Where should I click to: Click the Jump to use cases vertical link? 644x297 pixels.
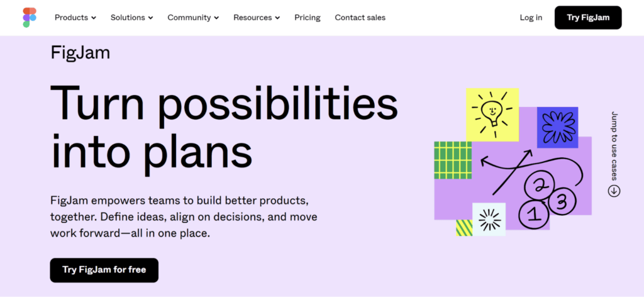[614, 146]
